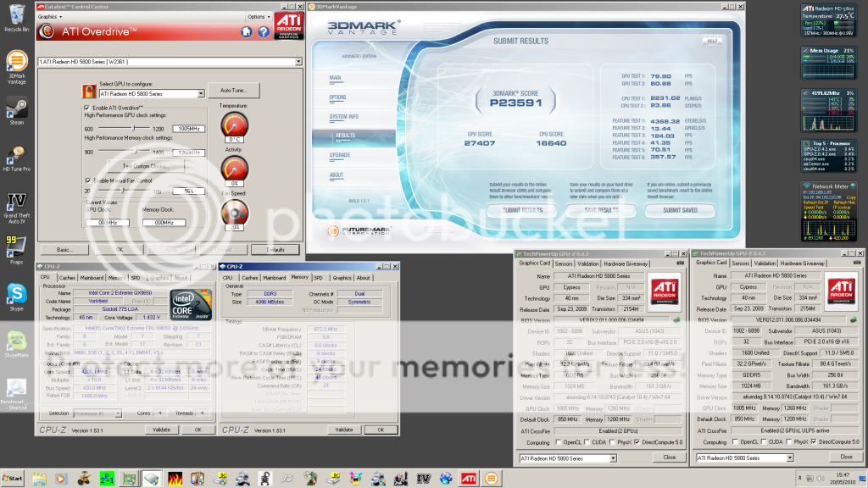
Task: Go to System Info in 3DMark Vantage
Action: 344,117
